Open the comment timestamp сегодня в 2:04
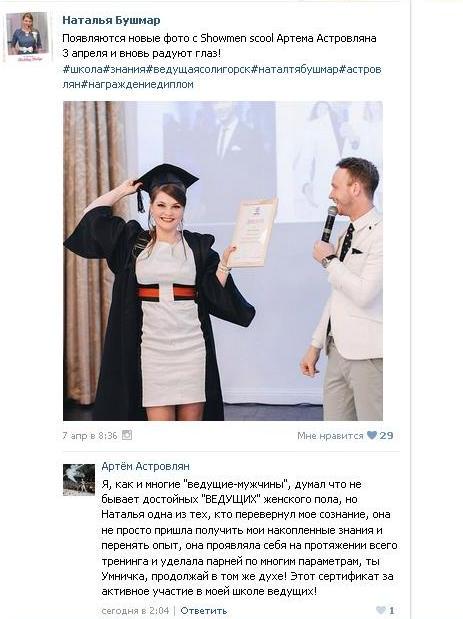This screenshot has width=463, height=619. click(x=135, y=611)
